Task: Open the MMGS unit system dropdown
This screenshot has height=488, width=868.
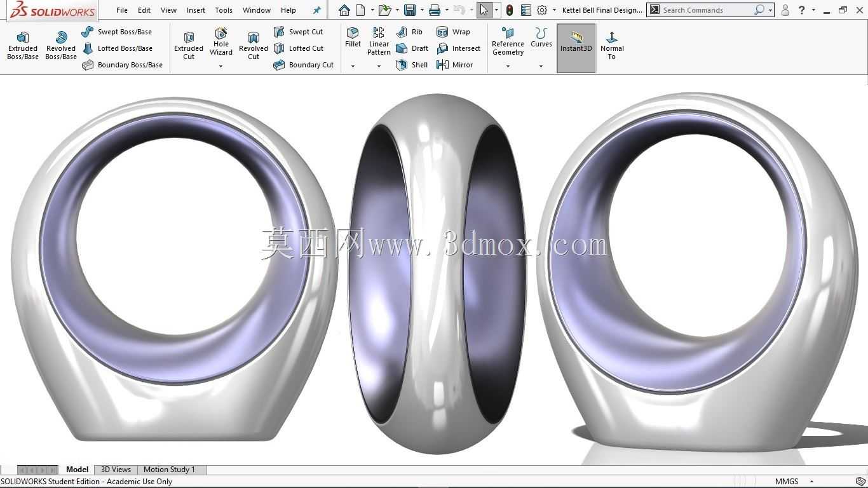Action: pyautogui.click(x=811, y=482)
